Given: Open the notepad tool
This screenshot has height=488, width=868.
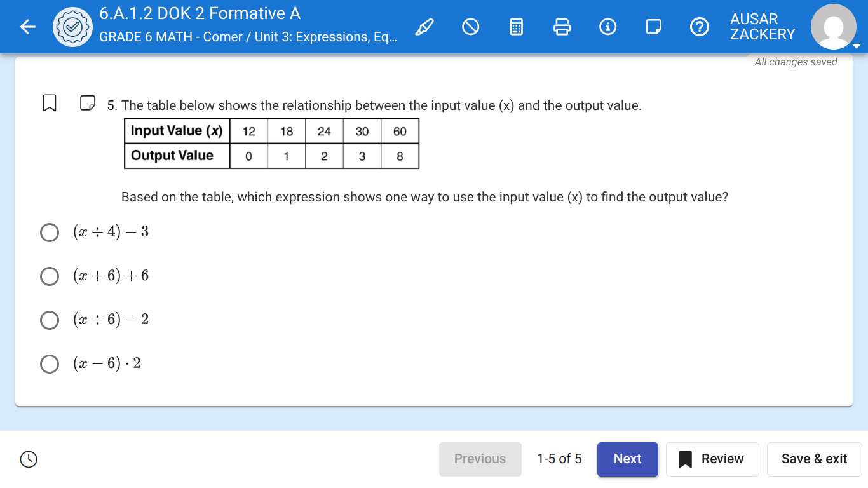Looking at the screenshot, I should coord(654,26).
